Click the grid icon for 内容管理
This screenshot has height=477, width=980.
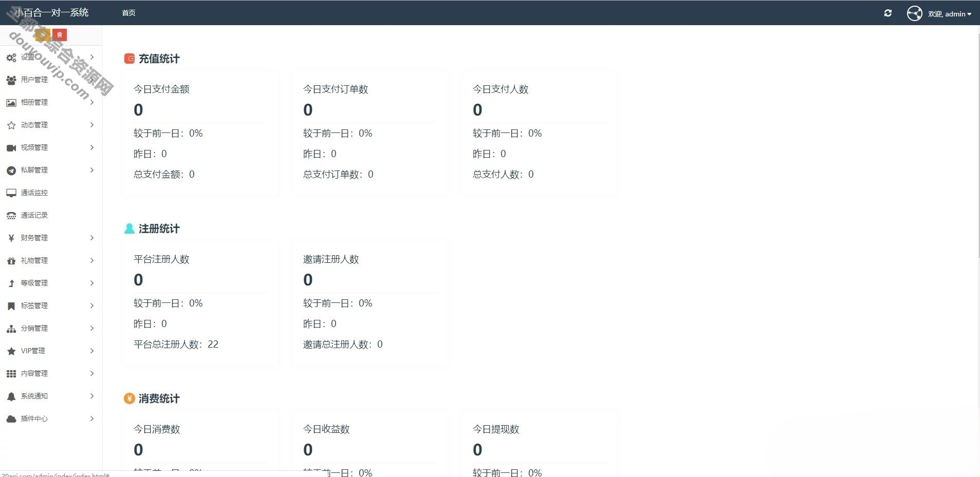[x=11, y=374]
